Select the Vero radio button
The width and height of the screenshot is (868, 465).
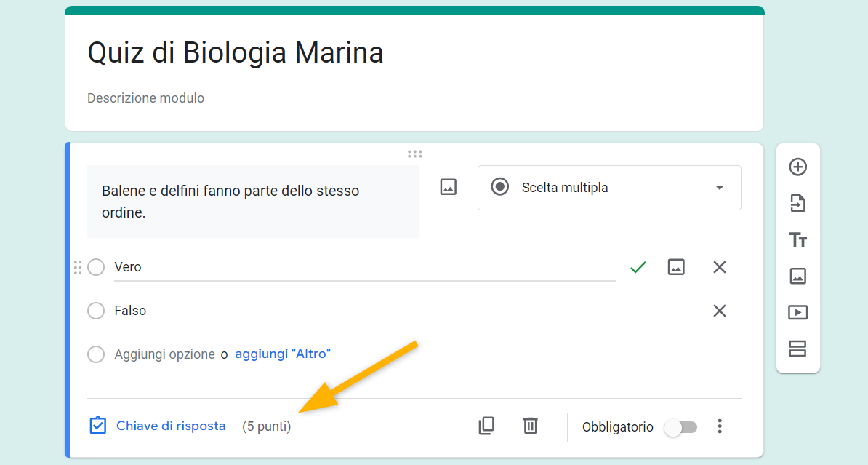96,267
